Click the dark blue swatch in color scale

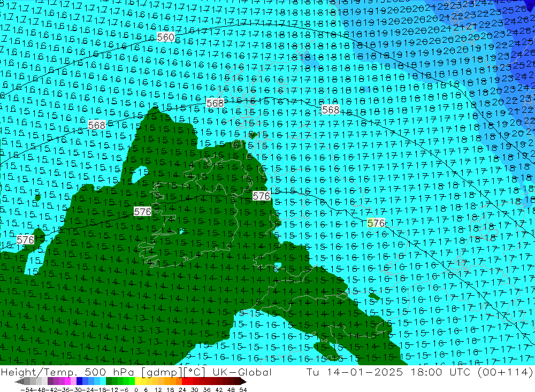(x=79, y=381)
